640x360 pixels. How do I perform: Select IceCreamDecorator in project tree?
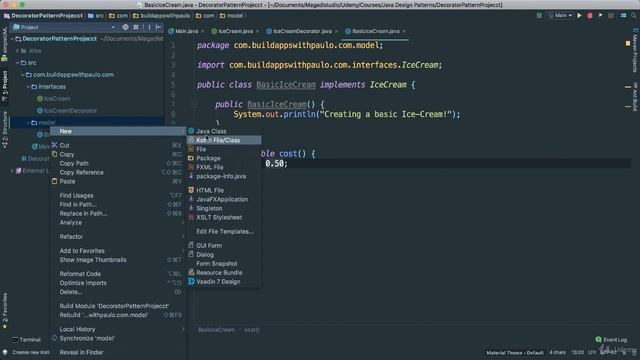[67, 111]
